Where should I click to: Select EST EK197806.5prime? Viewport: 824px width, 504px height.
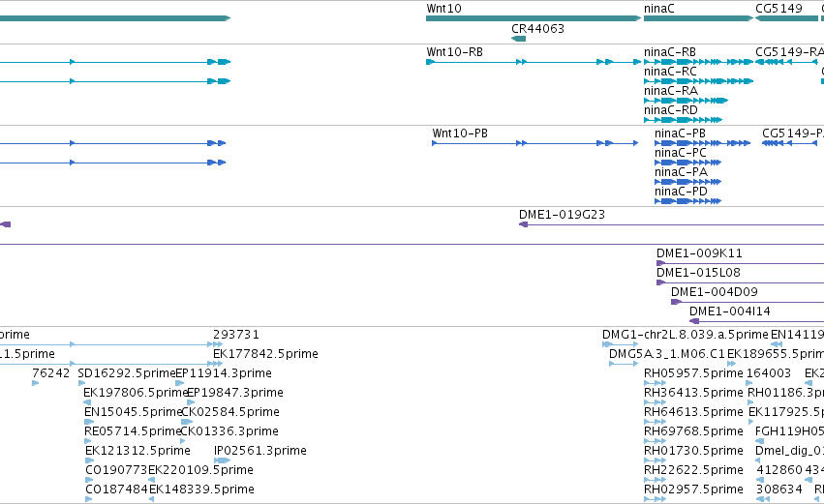[x=136, y=393]
